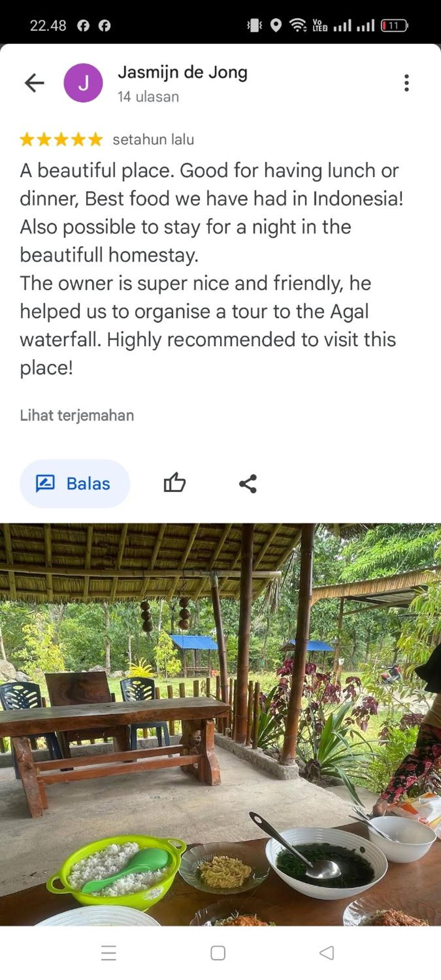Image resolution: width=441 pixels, height=980 pixels.
Task: Click the review text body
Action: [x=212, y=269]
